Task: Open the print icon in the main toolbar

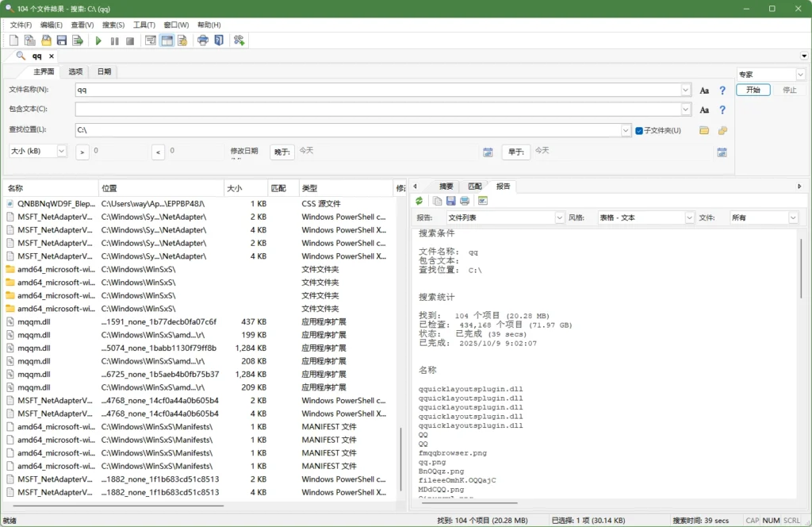Action: coord(203,40)
